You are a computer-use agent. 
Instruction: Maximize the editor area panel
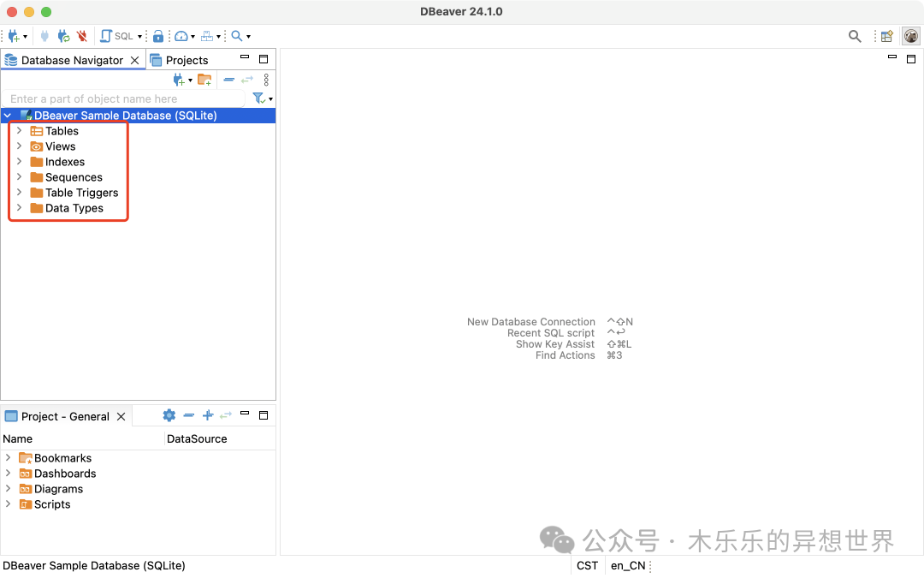coord(911,59)
